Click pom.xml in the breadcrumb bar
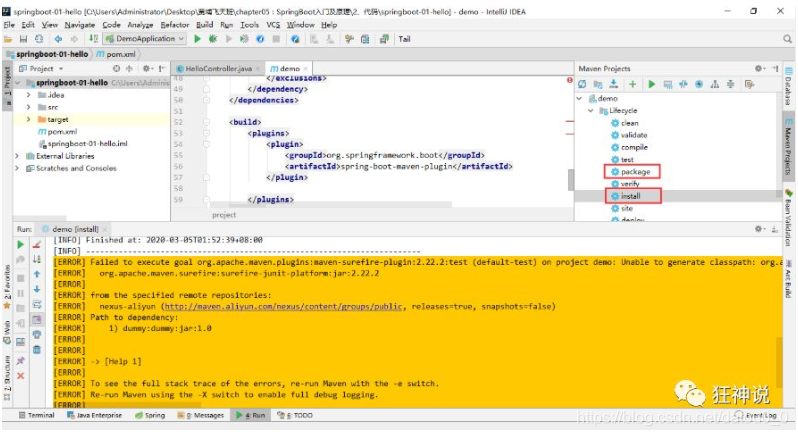Viewport: 798px width, 436px height. coord(116,54)
